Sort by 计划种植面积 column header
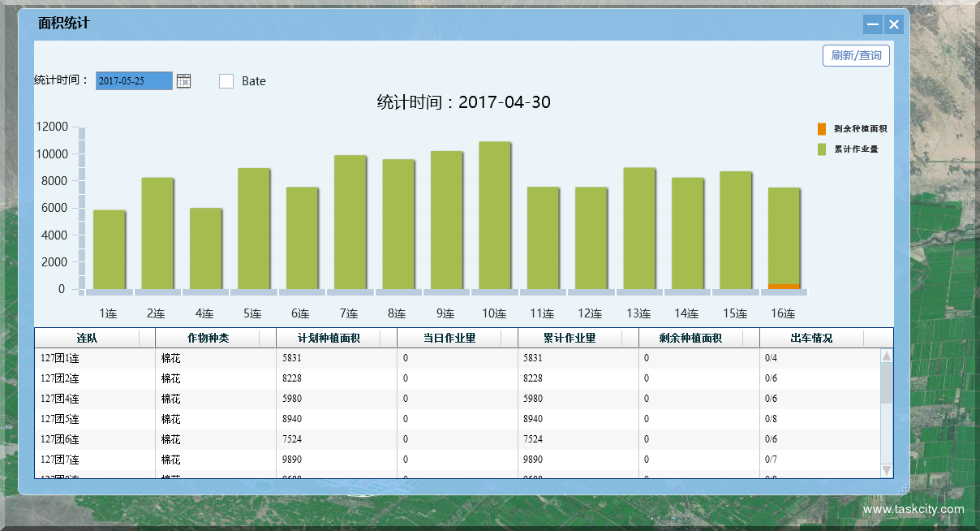Screen dimensions: 980x531 click(329, 339)
